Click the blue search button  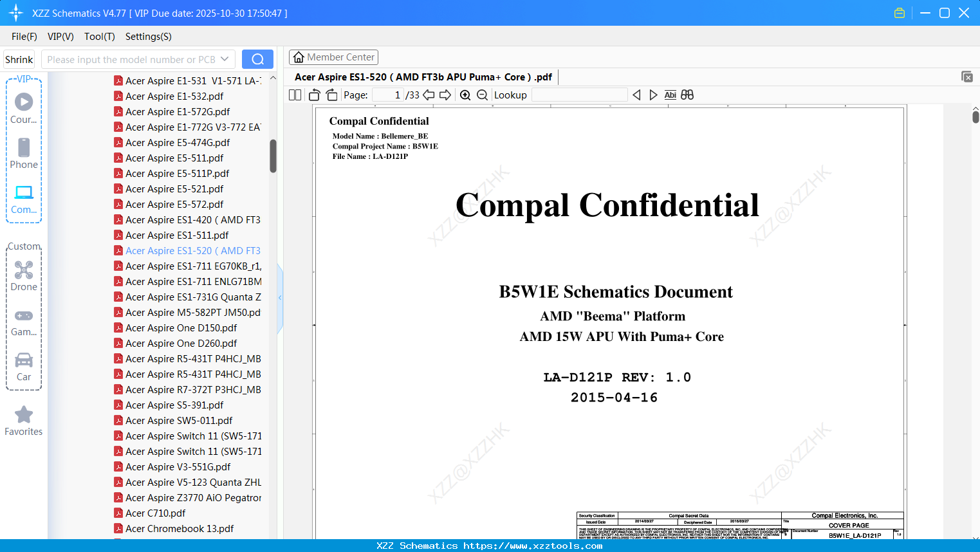coord(257,59)
